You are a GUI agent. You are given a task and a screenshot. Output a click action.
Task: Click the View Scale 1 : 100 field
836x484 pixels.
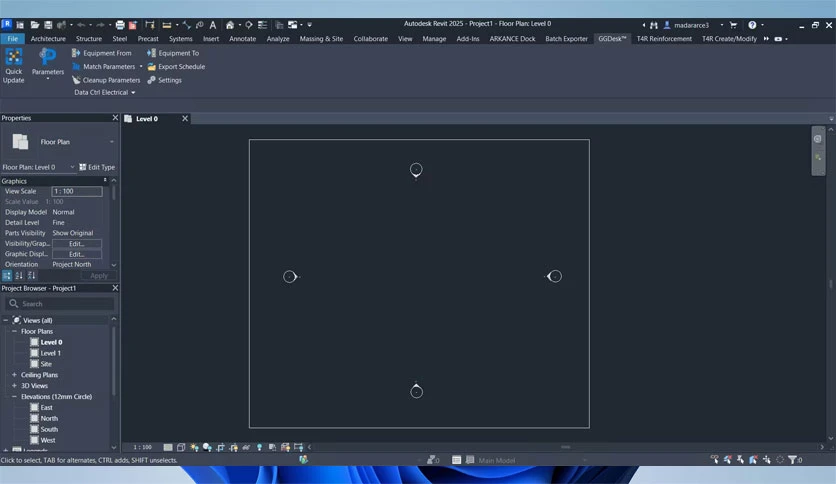[77, 191]
